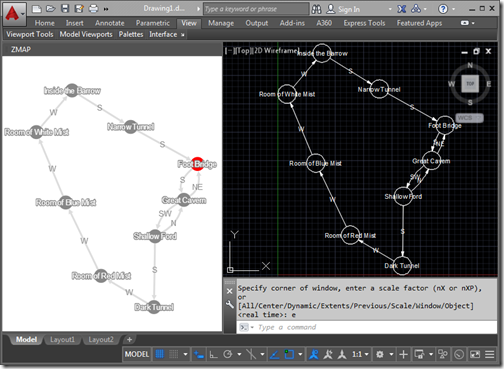Add a new layout with plus tab
The image size is (504, 369).
129,340
